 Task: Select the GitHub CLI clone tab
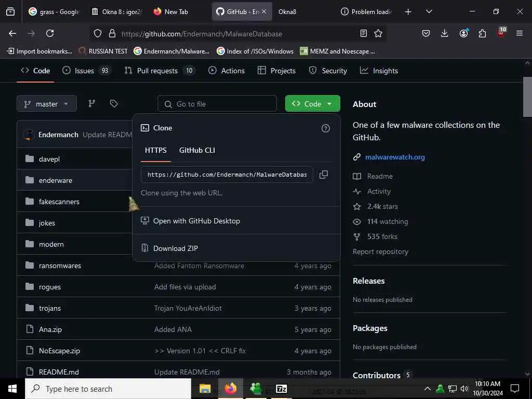click(197, 150)
